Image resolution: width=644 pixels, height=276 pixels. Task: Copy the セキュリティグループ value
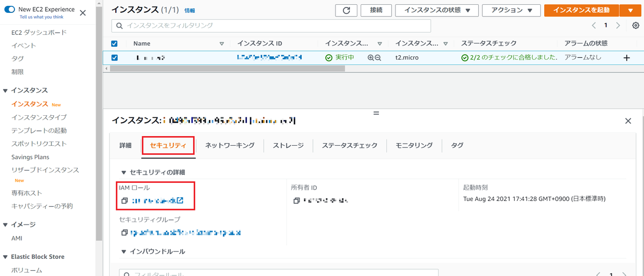coord(125,233)
